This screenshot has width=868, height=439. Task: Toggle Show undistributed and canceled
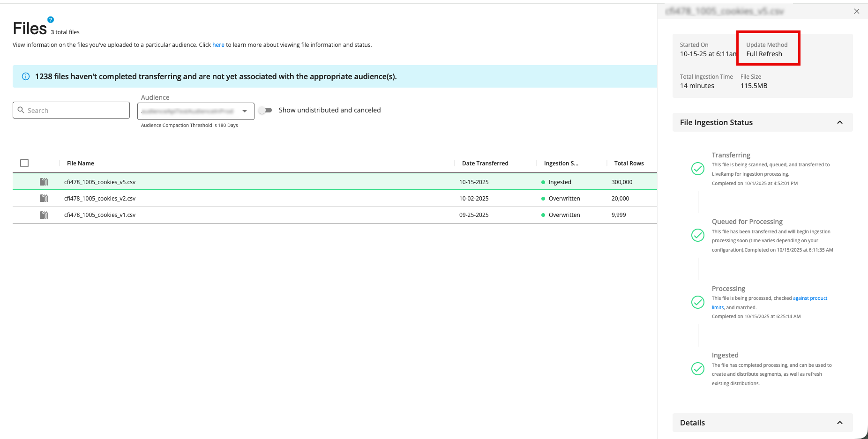pyautogui.click(x=266, y=110)
